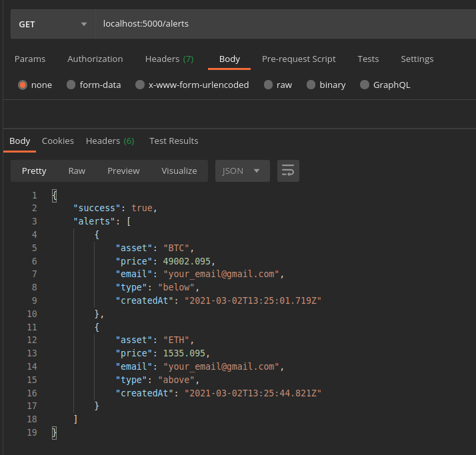Click the Visualize view button
Viewport: 476px width, 455px height.
pos(179,171)
